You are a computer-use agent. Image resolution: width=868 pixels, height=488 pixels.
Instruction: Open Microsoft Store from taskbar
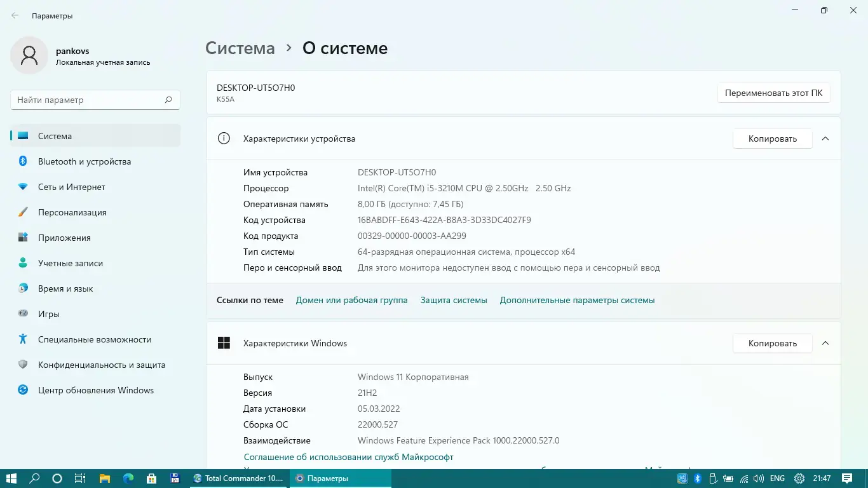151,478
